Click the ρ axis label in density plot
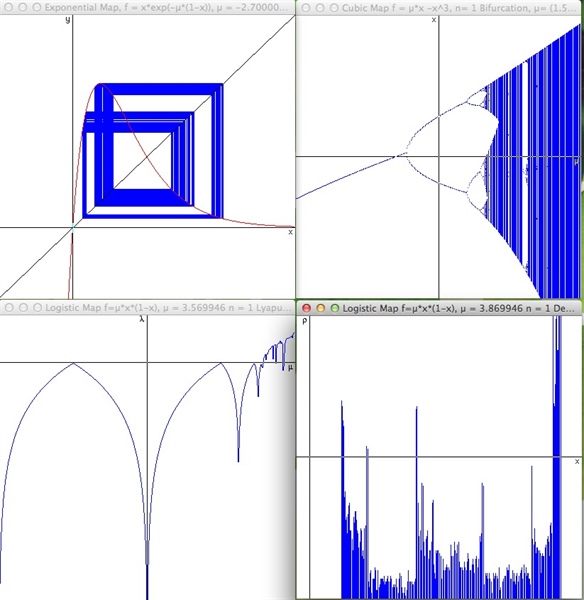The height and width of the screenshot is (600, 584). (305, 321)
